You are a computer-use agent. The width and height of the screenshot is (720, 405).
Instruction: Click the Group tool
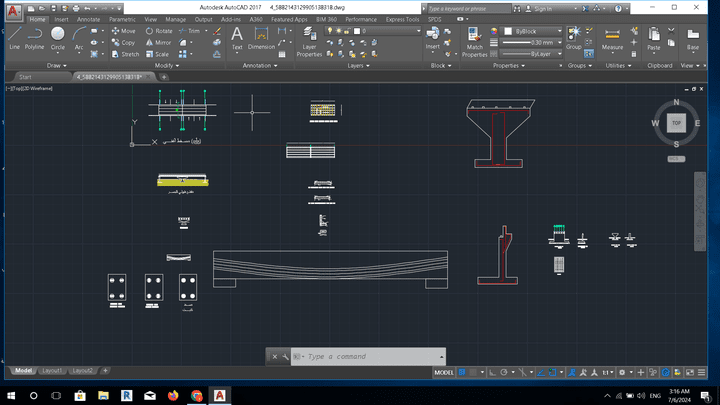coord(574,38)
